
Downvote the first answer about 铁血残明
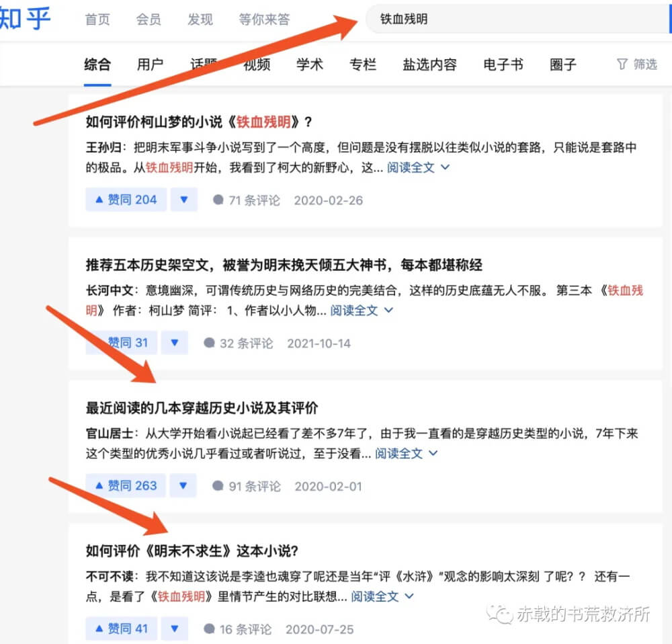(x=184, y=200)
